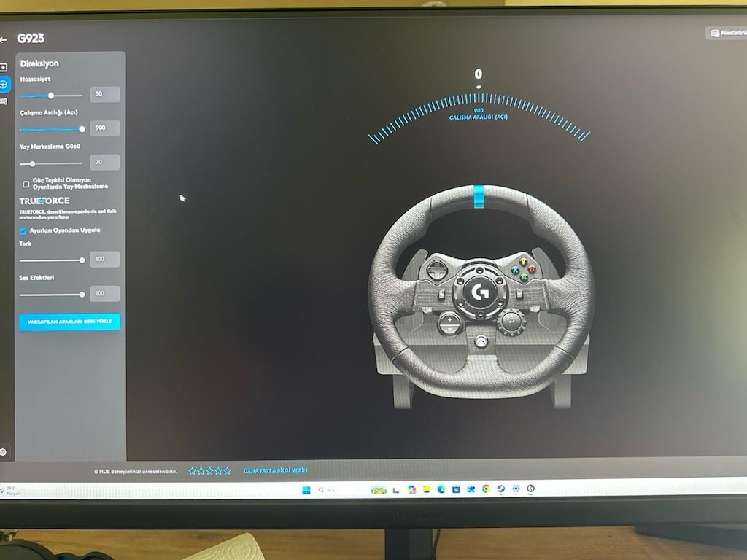
Task: Launch Microsoft Edge from the taskbar
Action: pos(441,489)
